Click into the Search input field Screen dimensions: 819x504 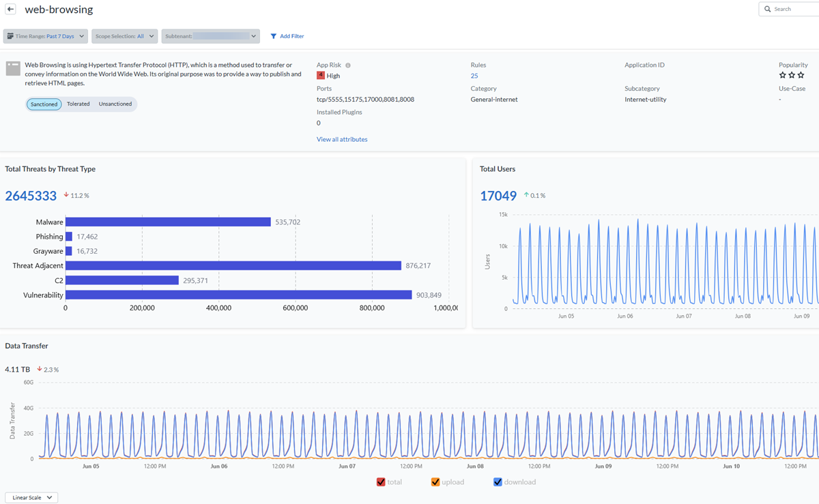[792, 9]
